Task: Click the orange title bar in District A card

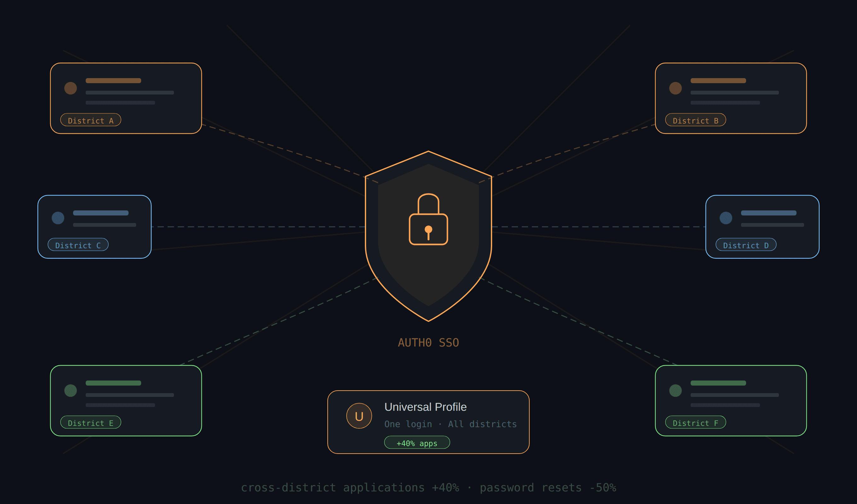Action: click(113, 81)
